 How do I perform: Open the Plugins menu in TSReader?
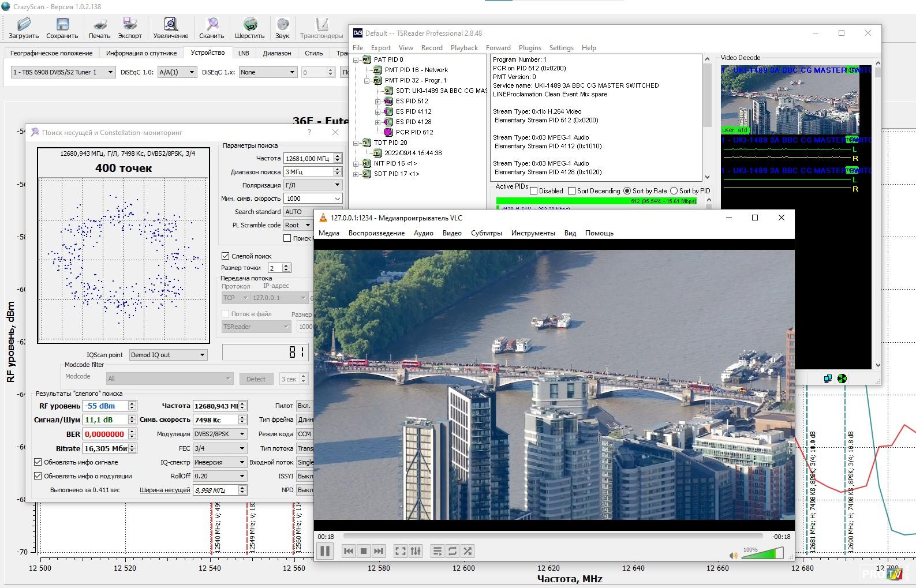point(529,48)
